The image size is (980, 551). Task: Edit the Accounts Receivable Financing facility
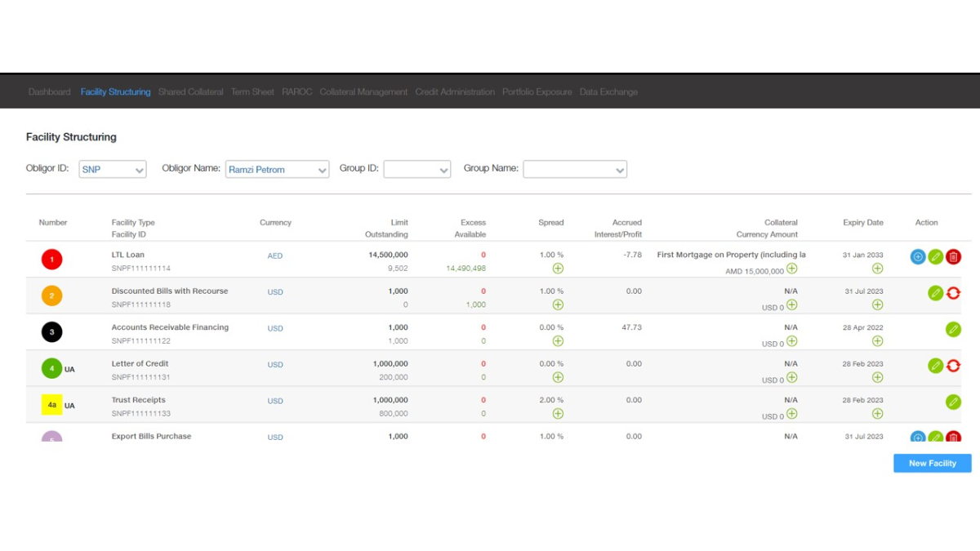pos(953,329)
